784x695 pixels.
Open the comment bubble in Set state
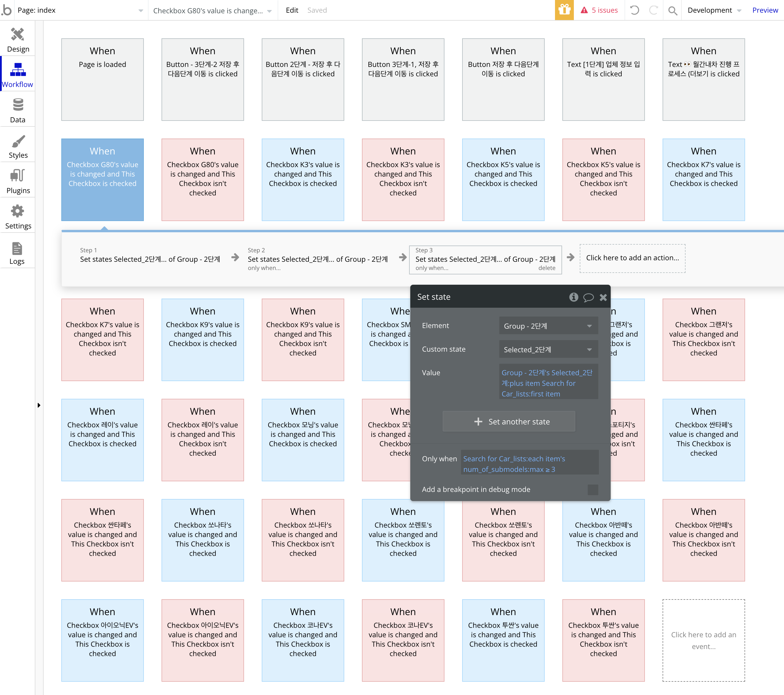[x=588, y=297]
